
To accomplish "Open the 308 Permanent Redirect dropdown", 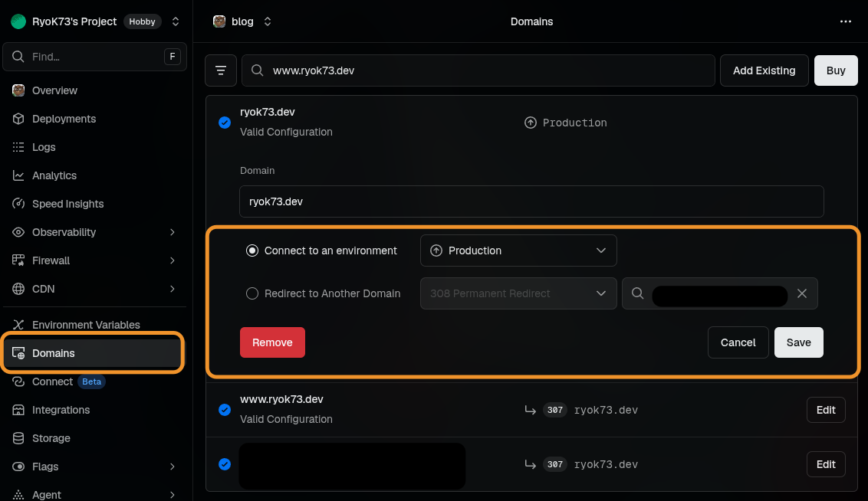I will [518, 293].
